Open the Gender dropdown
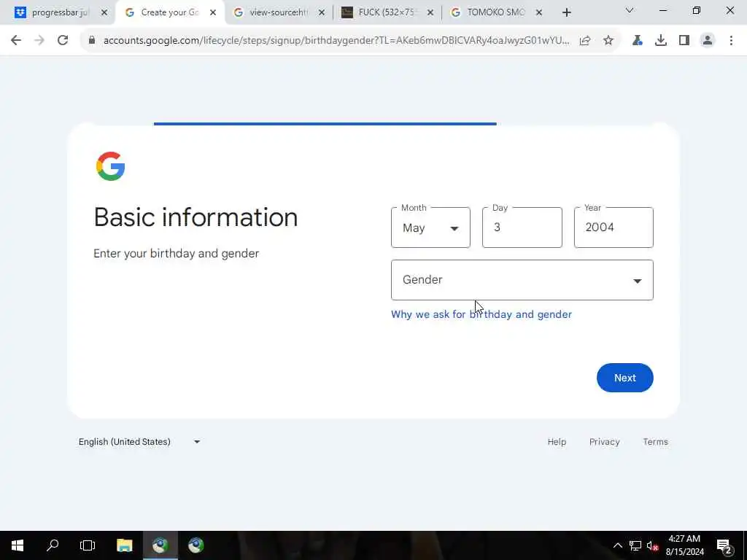Viewport: 747px width, 560px height. (x=522, y=280)
